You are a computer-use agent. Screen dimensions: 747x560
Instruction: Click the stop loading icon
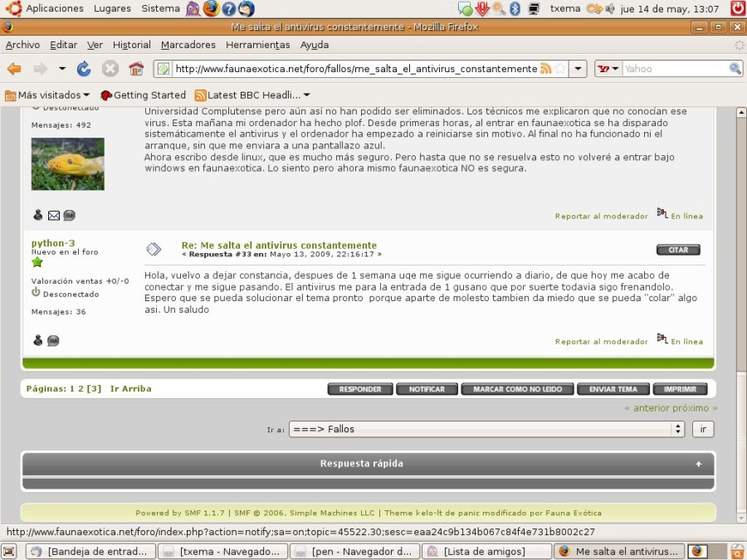(110, 69)
